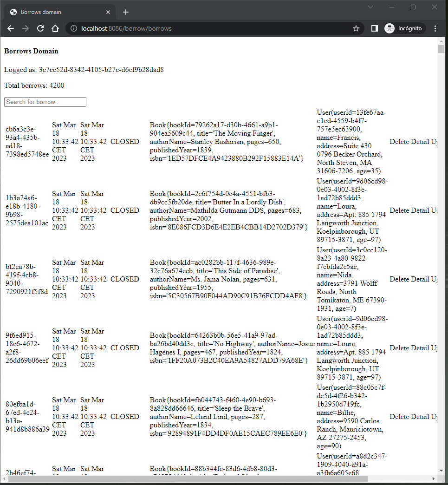Reload the Borrows domain page

(x=40, y=28)
